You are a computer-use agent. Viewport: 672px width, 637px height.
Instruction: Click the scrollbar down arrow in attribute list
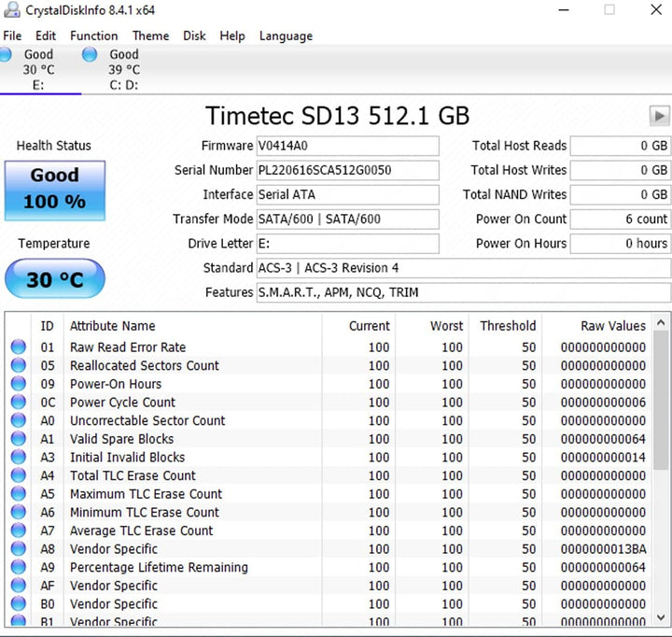pyautogui.click(x=661, y=617)
